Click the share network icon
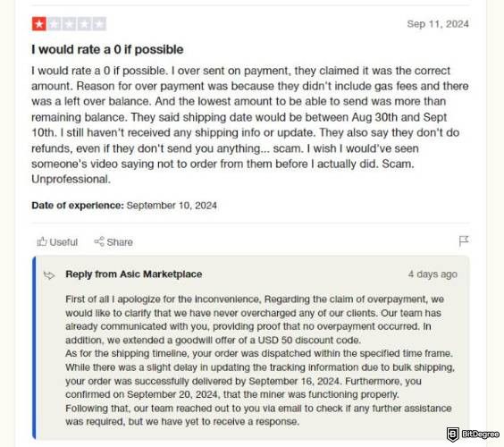 pyautogui.click(x=99, y=241)
